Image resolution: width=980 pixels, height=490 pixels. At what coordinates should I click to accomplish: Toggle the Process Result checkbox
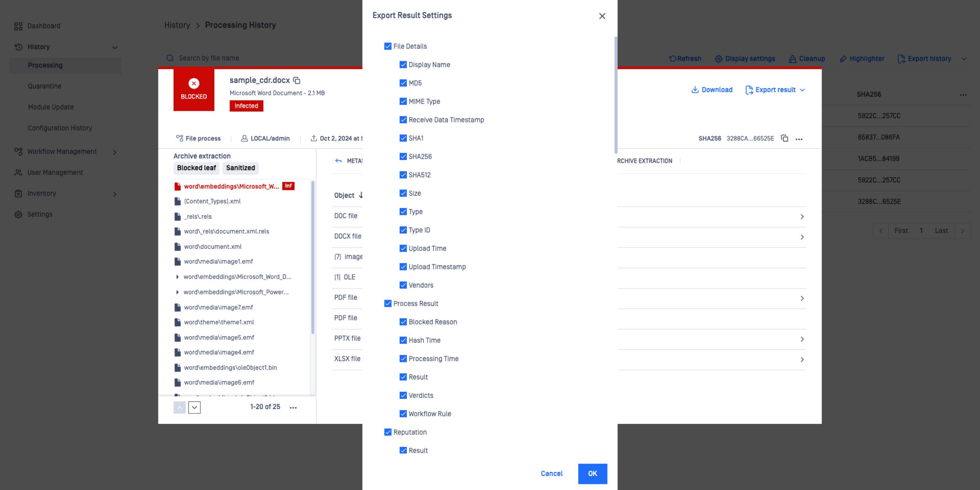click(x=388, y=304)
